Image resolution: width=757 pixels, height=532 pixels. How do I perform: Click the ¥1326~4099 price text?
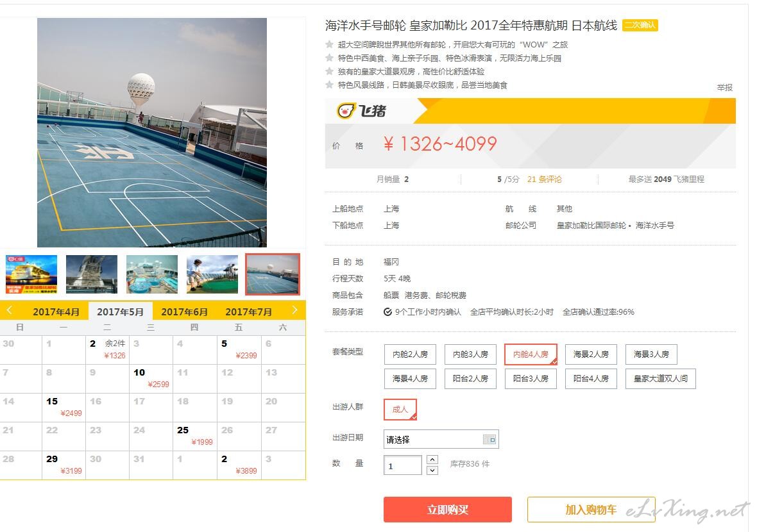point(440,144)
